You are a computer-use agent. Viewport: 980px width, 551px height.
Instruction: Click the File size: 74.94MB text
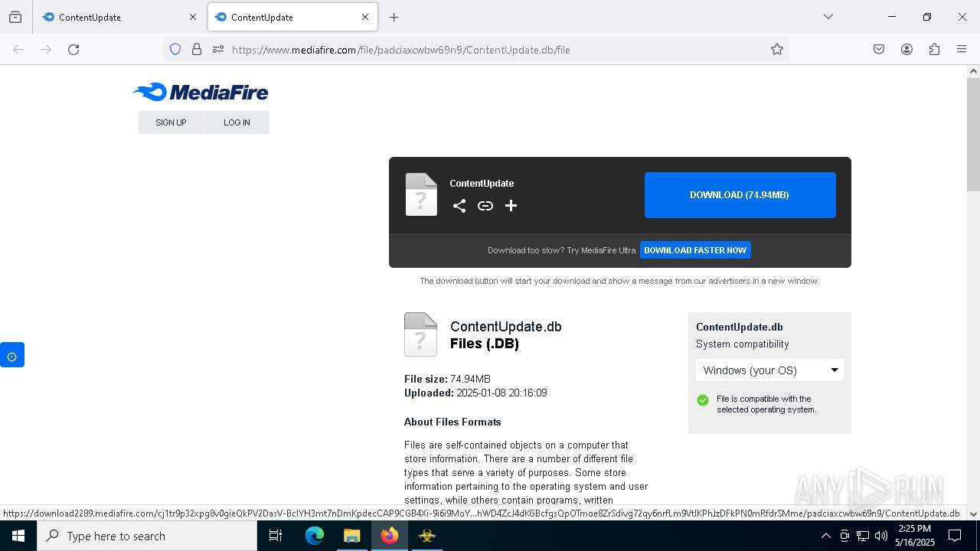[447, 379]
